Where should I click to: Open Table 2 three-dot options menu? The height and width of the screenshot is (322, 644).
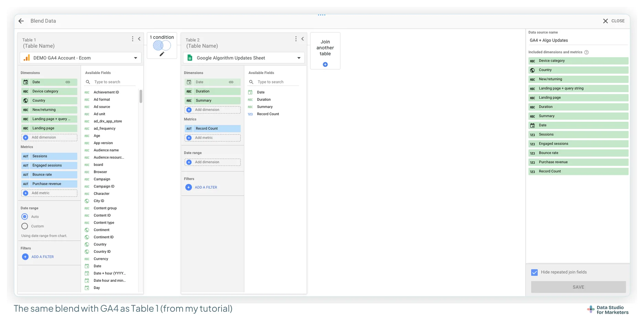pyautogui.click(x=296, y=39)
